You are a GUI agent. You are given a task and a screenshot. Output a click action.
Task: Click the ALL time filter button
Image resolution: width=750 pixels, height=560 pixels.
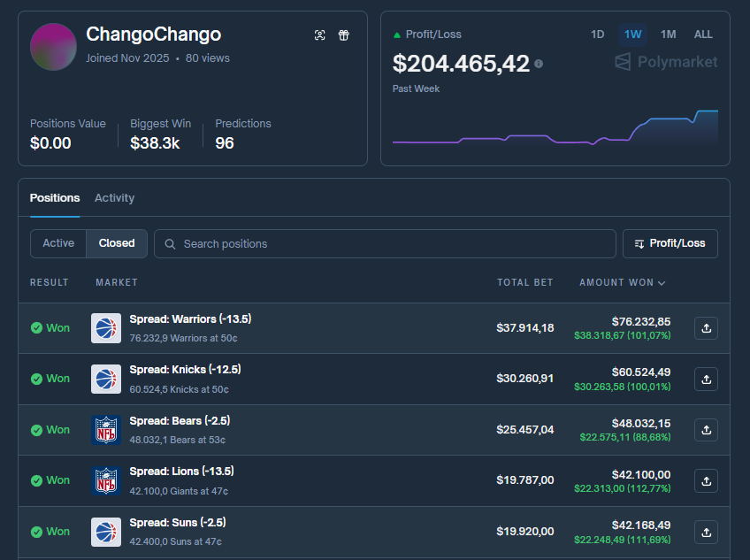click(x=702, y=35)
